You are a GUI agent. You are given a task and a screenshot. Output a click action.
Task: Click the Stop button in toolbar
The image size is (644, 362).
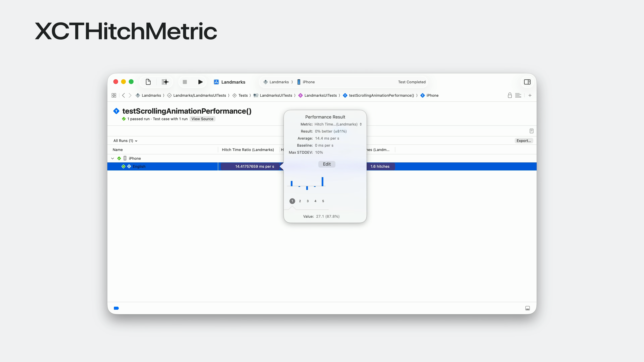coord(185,82)
